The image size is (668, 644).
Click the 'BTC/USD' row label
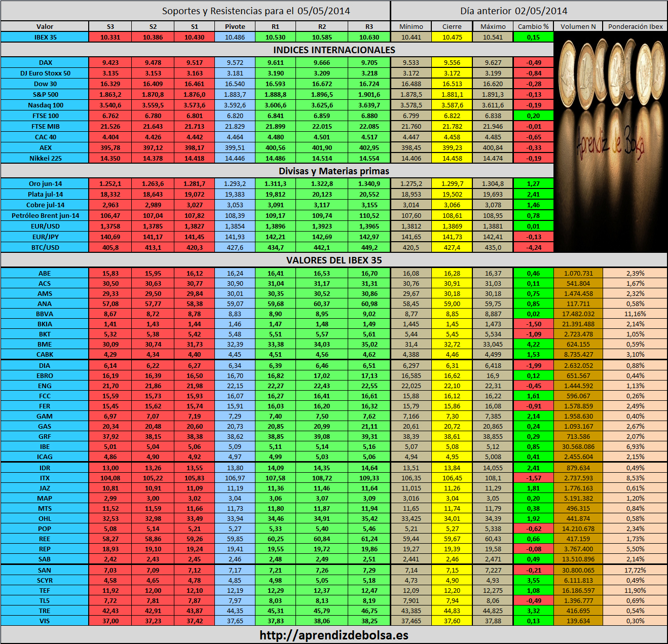coord(45,247)
